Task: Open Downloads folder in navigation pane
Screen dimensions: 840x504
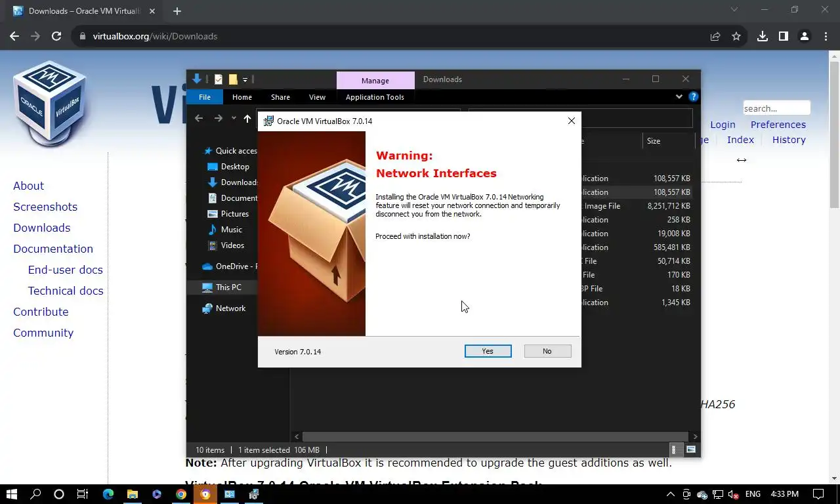Action: coord(232,182)
